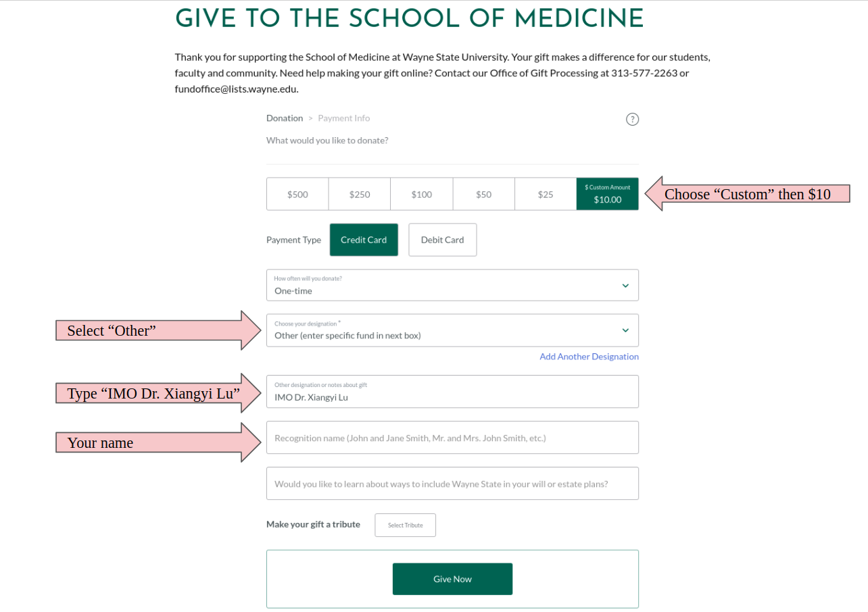
Task: Go to the Donation breadcrumb step
Action: click(285, 118)
